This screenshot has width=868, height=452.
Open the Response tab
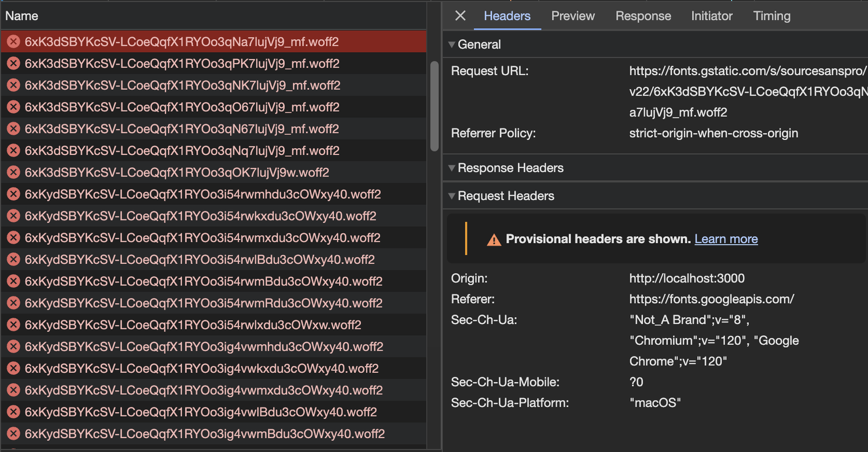[643, 16]
